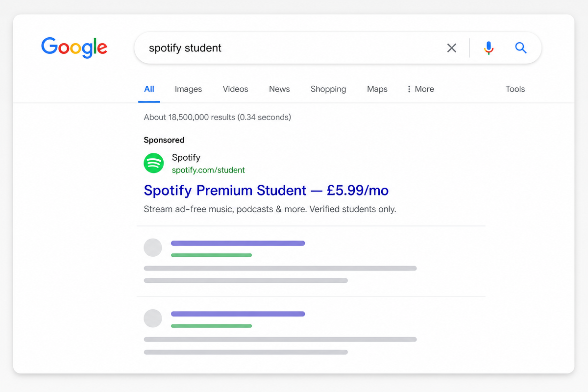This screenshot has height=392, width=588.
Task: Clear the search box with the X icon
Action: point(452,48)
